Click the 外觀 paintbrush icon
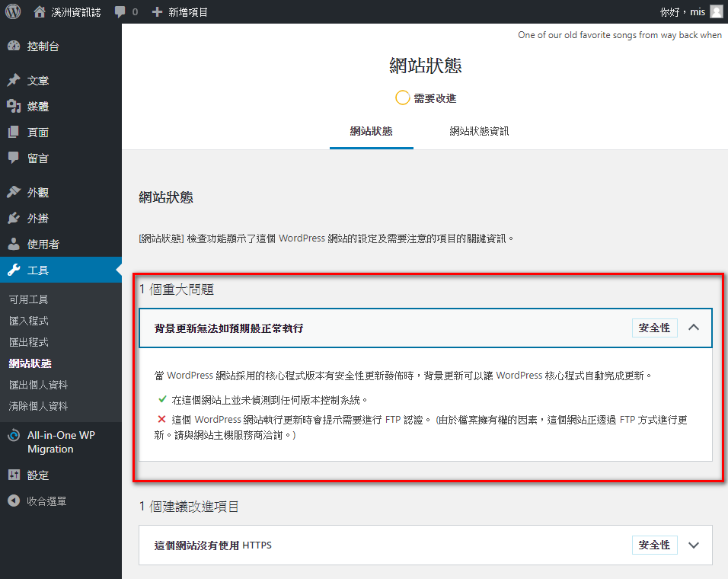The image size is (728, 579). click(x=14, y=192)
